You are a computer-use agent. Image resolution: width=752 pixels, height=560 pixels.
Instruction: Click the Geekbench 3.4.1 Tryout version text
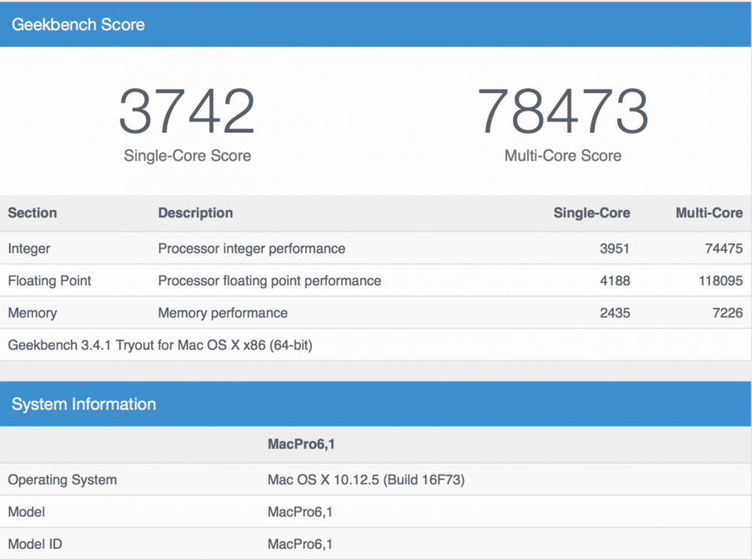tap(159, 345)
